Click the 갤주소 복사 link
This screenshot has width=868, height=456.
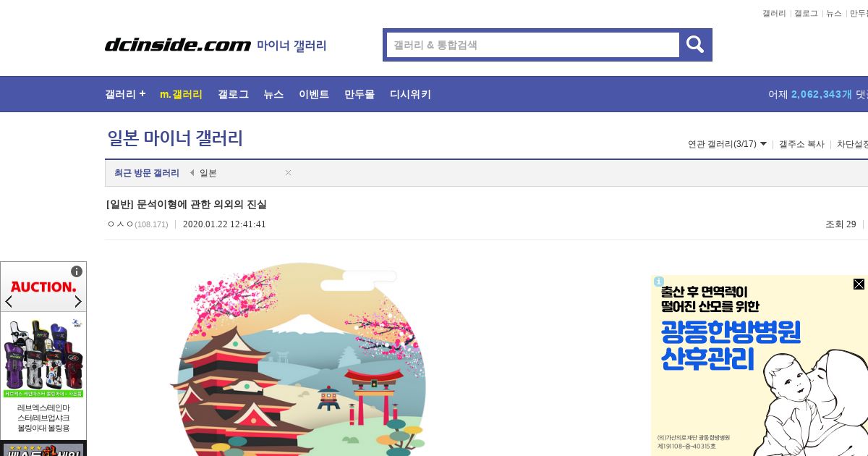[x=801, y=144]
